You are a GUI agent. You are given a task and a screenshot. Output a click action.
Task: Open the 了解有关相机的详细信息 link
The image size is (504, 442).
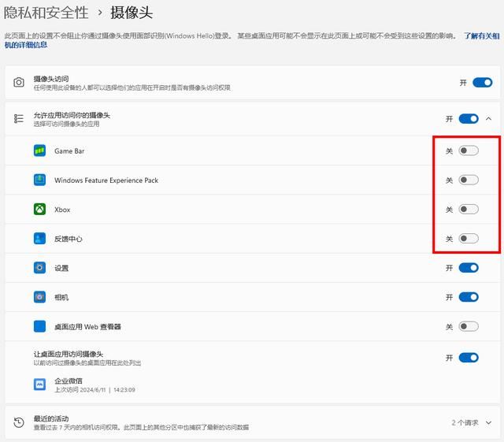480,36
